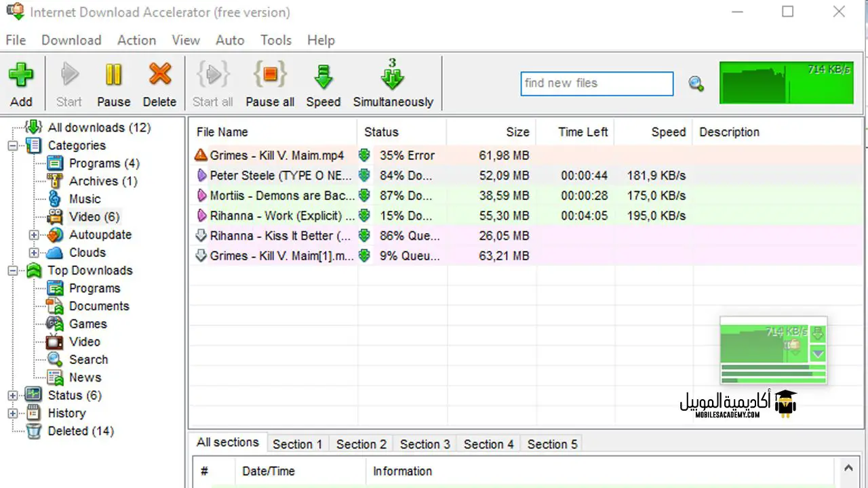Click the Clouds tree icon
This screenshot has height=488, width=868.
56,253
